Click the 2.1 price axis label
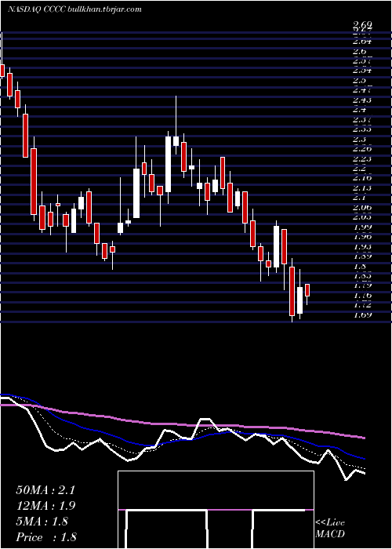The image size is (392, 549). [x=360, y=198]
